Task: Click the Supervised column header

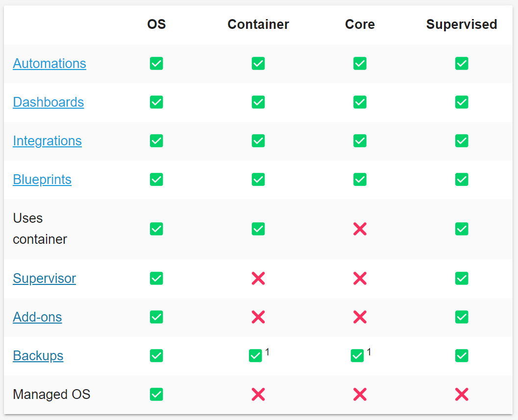Action: point(462,24)
